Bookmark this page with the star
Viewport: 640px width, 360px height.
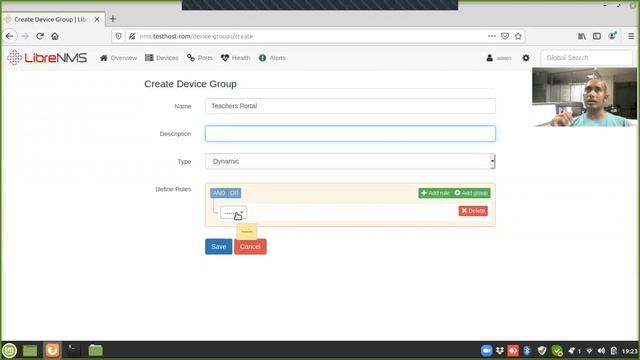(518, 36)
